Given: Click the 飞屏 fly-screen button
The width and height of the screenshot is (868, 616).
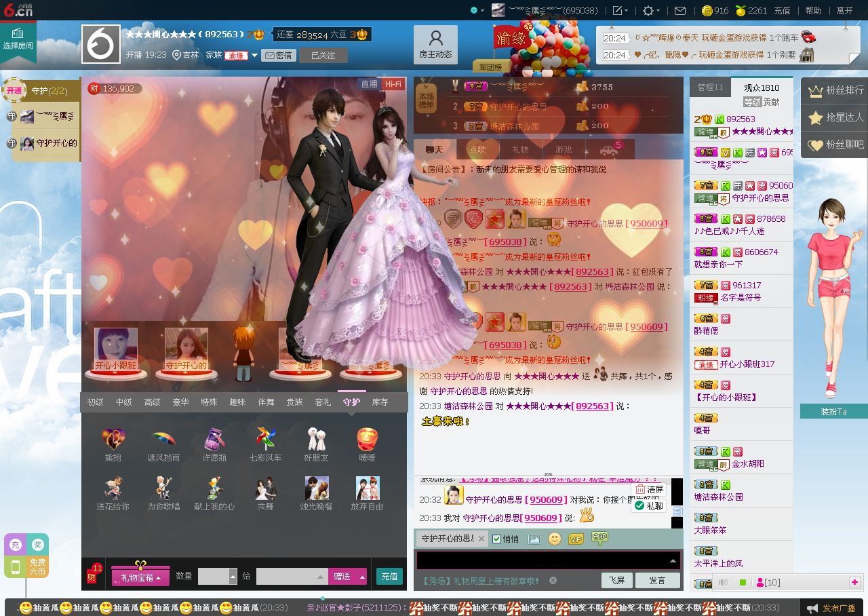Looking at the screenshot, I should (x=617, y=580).
